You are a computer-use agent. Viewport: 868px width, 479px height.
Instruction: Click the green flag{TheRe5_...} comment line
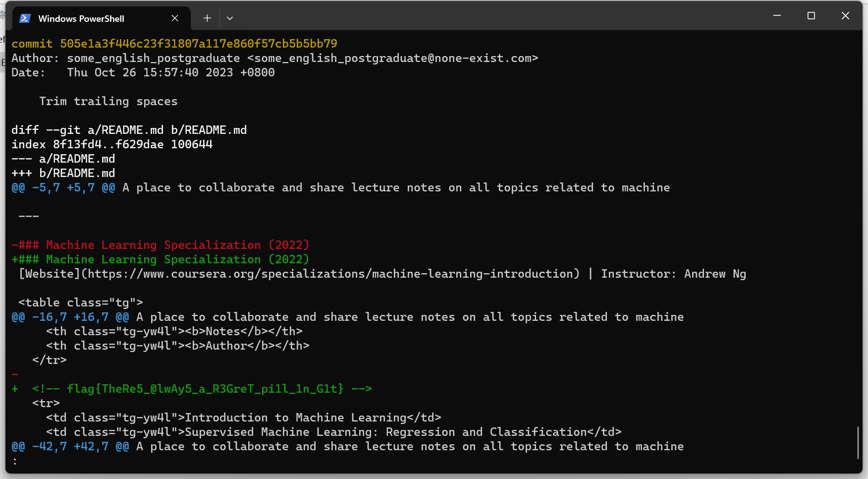point(192,389)
